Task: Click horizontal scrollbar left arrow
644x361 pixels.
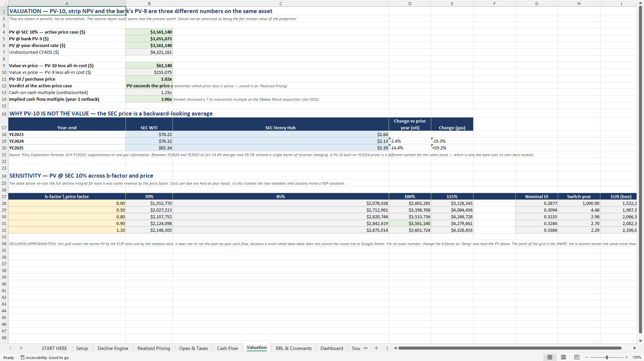Action: click(395, 348)
